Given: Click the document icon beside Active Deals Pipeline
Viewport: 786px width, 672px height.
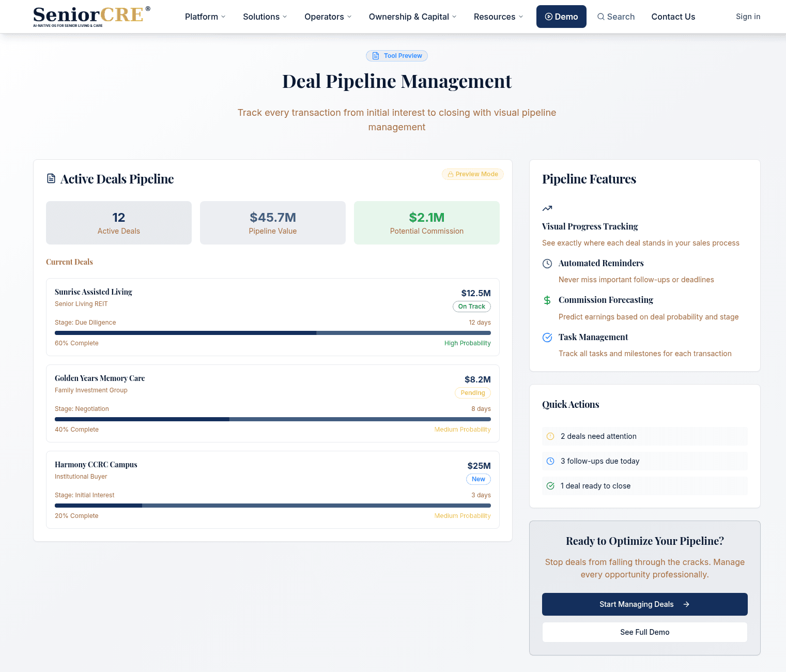Looking at the screenshot, I should (51, 178).
